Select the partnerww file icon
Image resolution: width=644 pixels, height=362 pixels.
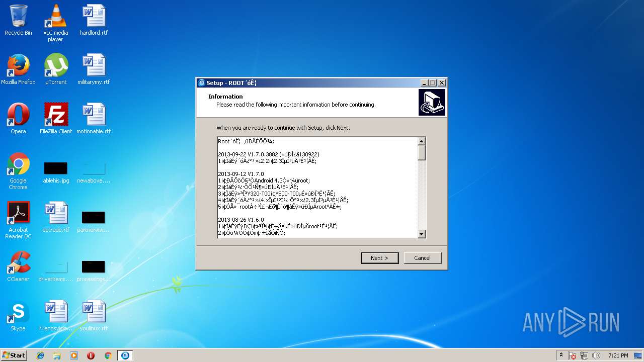tap(94, 221)
